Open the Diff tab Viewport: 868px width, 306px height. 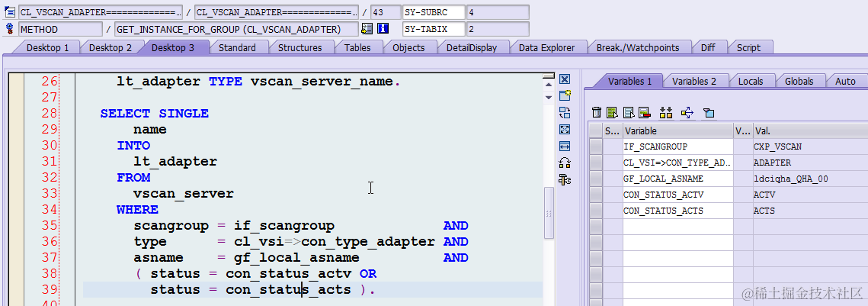tap(707, 47)
